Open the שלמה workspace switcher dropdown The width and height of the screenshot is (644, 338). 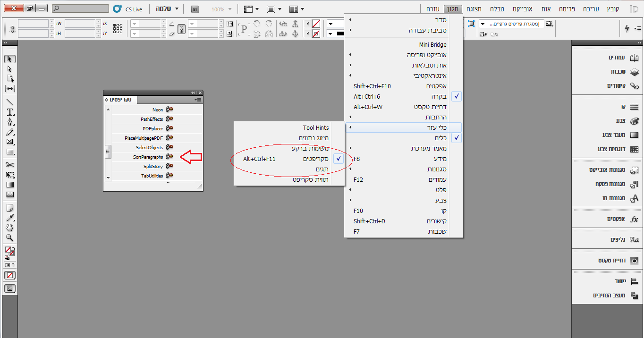[168, 9]
